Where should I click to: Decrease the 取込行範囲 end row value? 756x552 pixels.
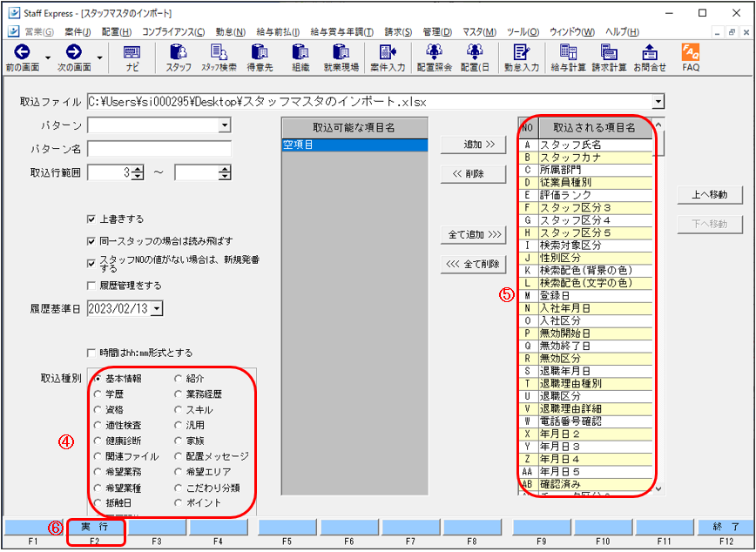pyautogui.click(x=226, y=177)
